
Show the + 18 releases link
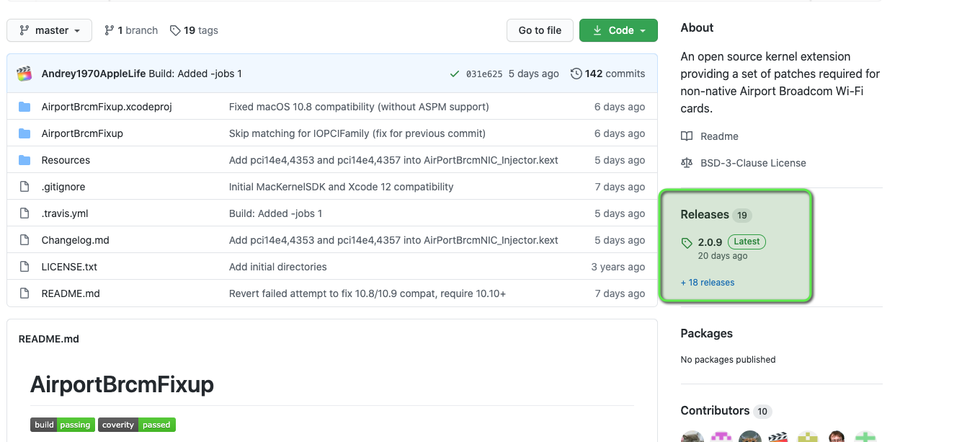coord(708,283)
